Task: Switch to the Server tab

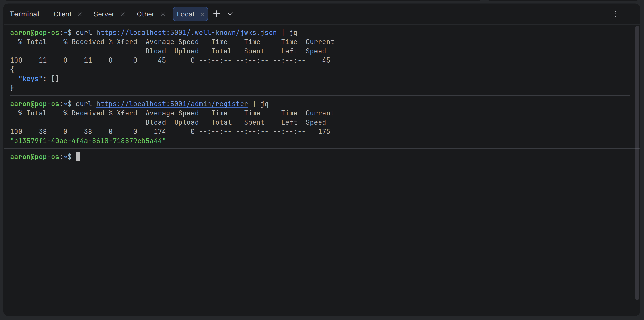Action: [104, 14]
